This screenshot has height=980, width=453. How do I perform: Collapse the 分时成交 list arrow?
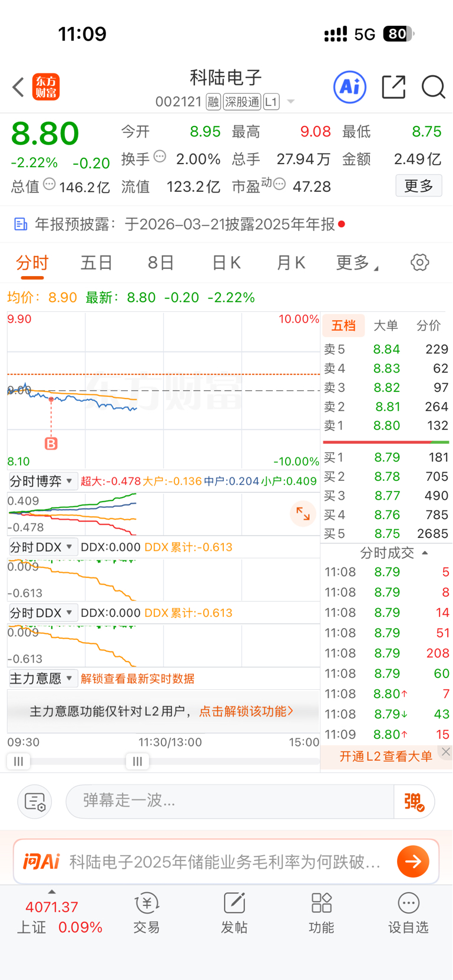[x=425, y=553]
